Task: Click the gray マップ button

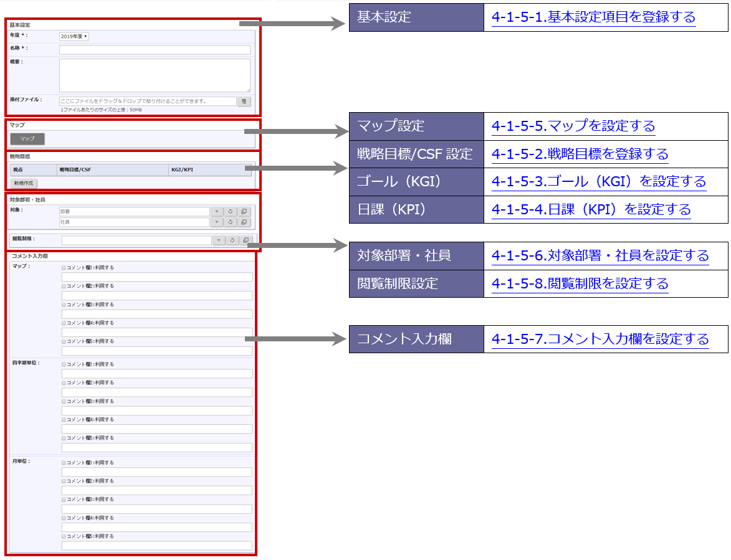Action: [27, 139]
